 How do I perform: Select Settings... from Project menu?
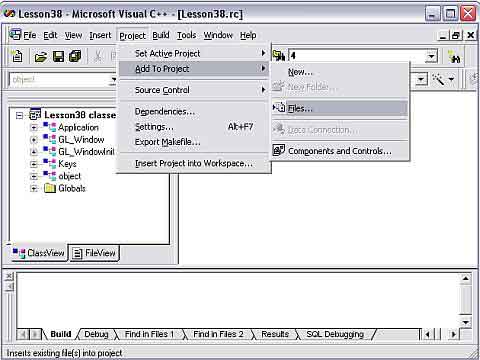(194, 127)
